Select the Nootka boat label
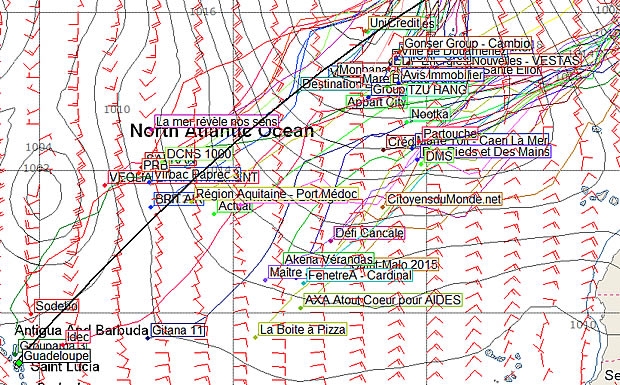This screenshot has width=620, height=385. pyautogui.click(x=430, y=114)
